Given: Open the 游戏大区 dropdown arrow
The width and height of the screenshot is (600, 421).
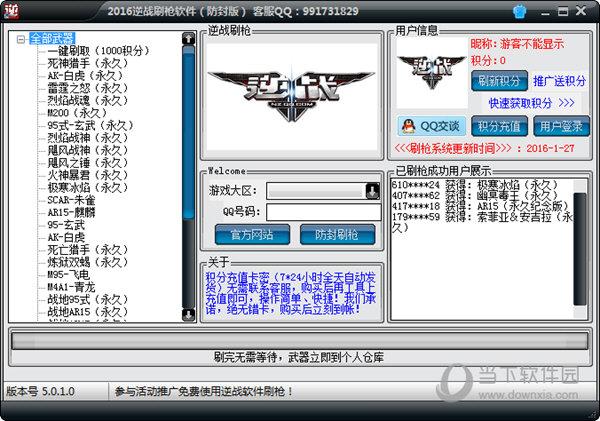Looking at the screenshot, I should [372, 191].
